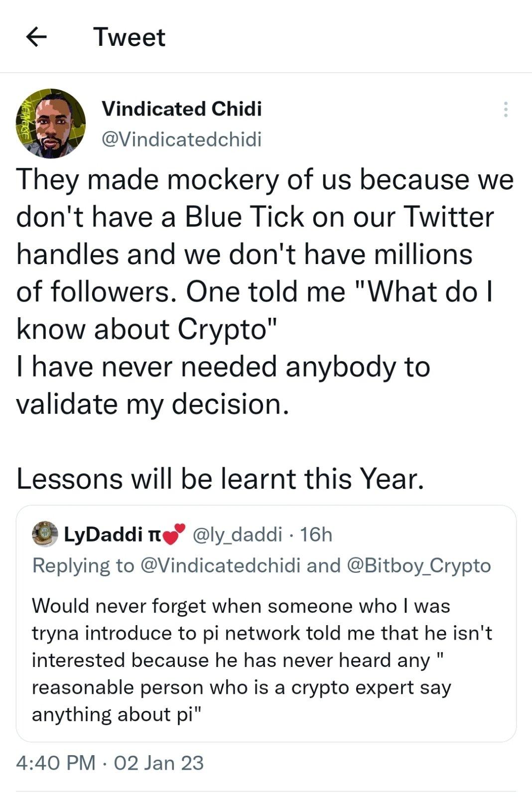Tap LyDaddi's small profile avatar
The height and width of the screenshot is (797, 532).
[45, 534]
